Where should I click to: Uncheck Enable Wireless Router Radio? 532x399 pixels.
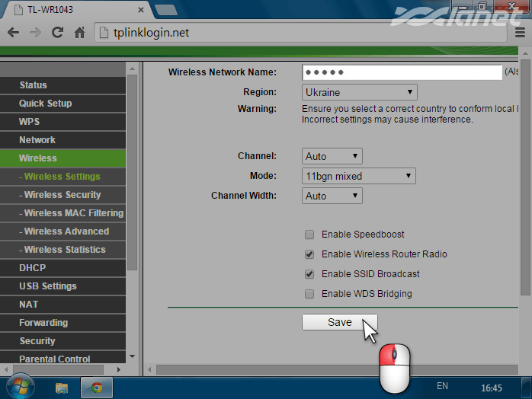pyautogui.click(x=309, y=254)
